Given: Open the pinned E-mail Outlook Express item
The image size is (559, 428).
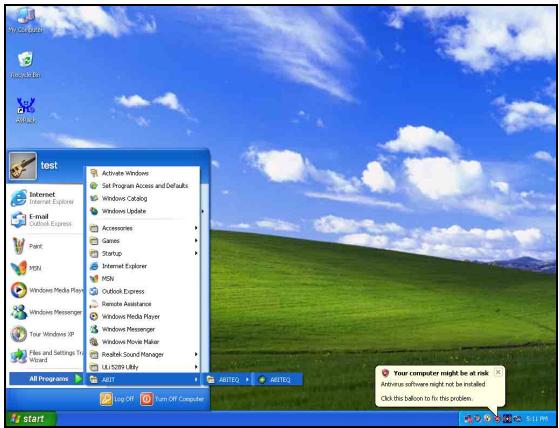Looking at the screenshot, I should [x=45, y=220].
